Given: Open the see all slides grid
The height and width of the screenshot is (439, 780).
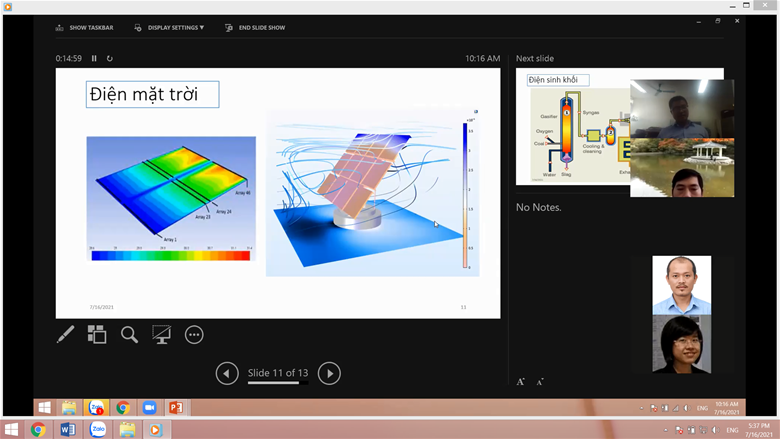Looking at the screenshot, I should point(97,335).
